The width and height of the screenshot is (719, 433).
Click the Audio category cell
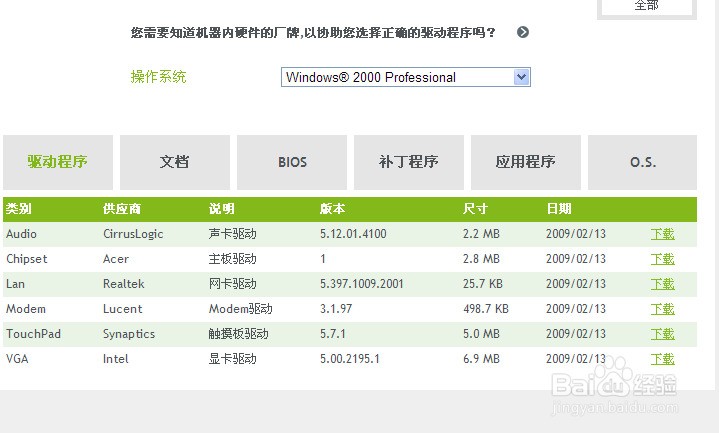[21, 234]
